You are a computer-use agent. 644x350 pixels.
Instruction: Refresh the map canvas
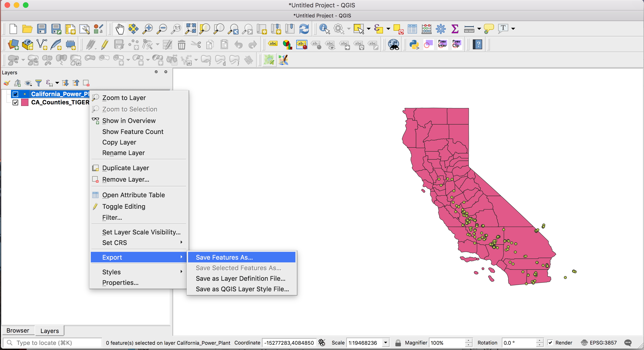[304, 28]
